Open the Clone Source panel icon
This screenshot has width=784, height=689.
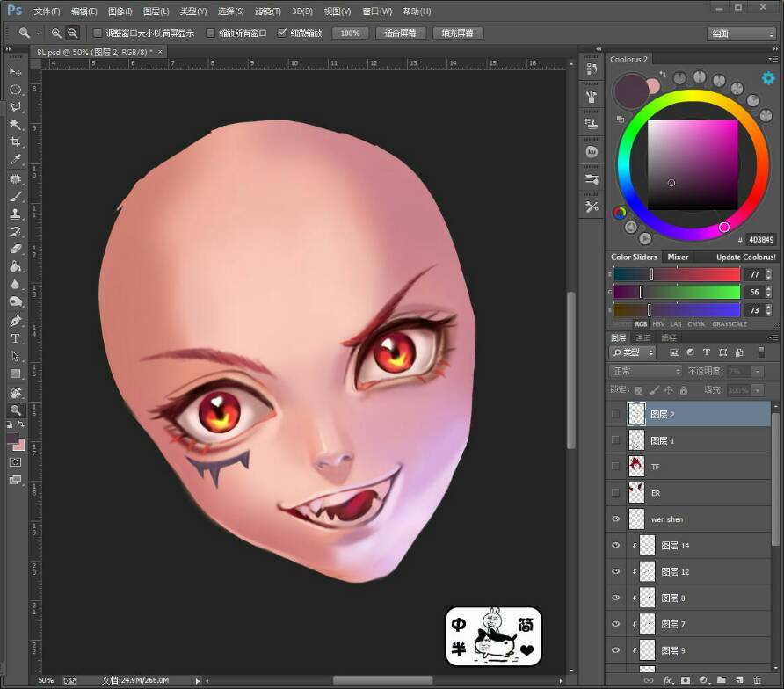(592, 124)
